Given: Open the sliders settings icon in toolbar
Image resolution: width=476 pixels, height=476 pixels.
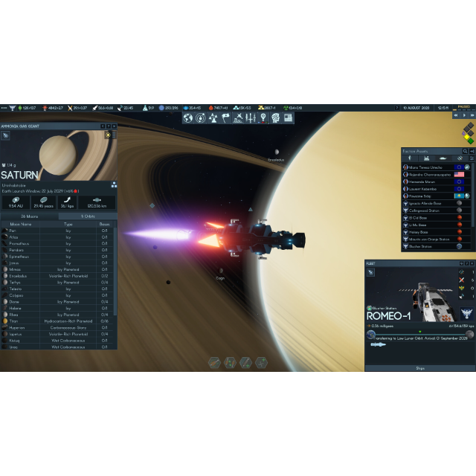Looking at the screenshot, I should point(251,118).
